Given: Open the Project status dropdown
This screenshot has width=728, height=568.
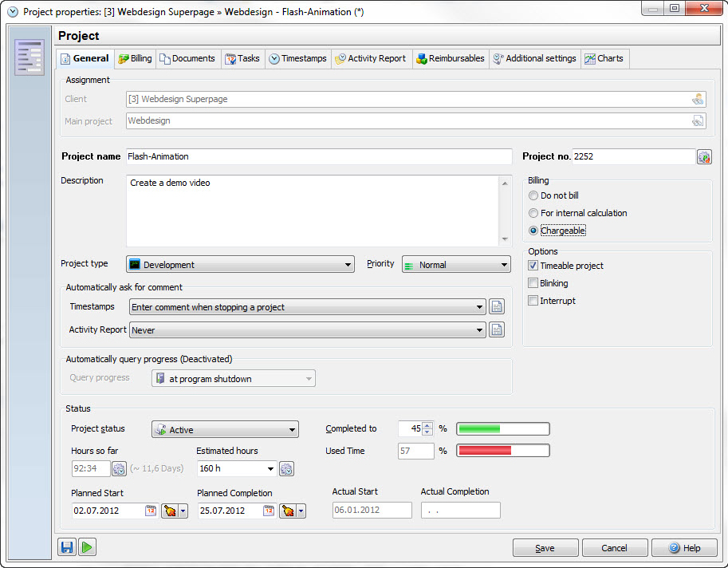Looking at the screenshot, I should pos(225,430).
